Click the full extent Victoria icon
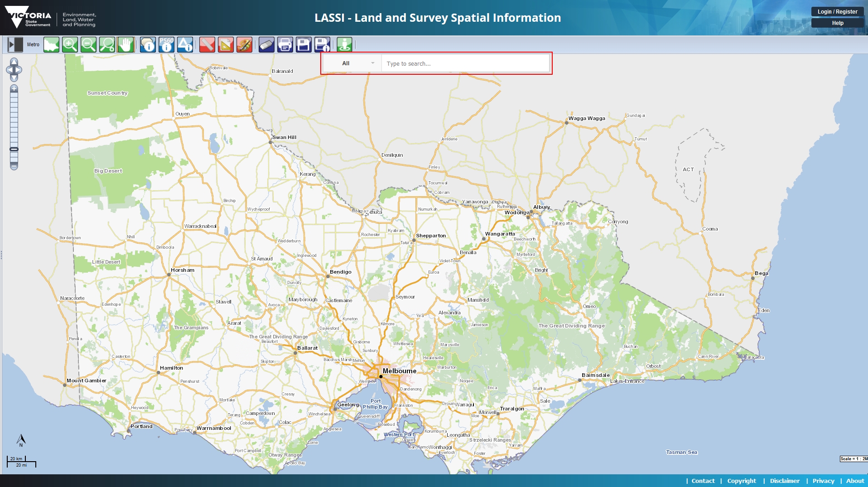The height and width of the screenshot is (487, 868). (x=51, y=44)
